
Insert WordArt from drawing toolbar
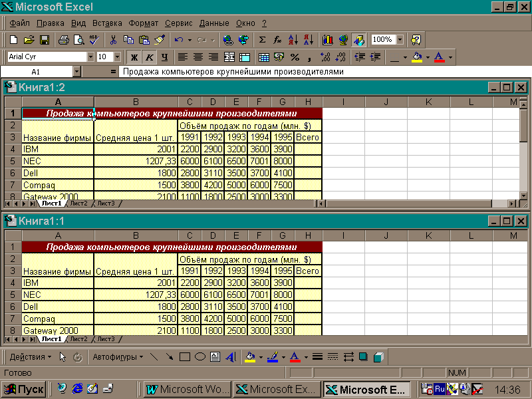231,357
